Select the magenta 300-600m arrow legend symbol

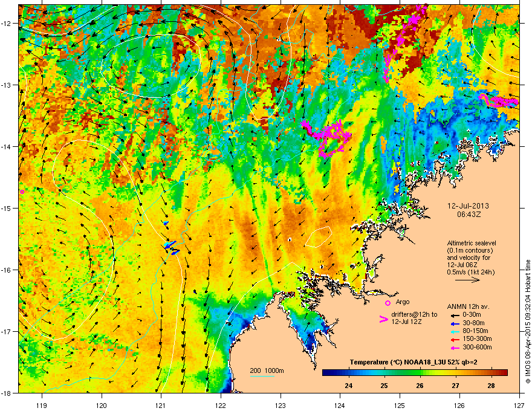455,348
